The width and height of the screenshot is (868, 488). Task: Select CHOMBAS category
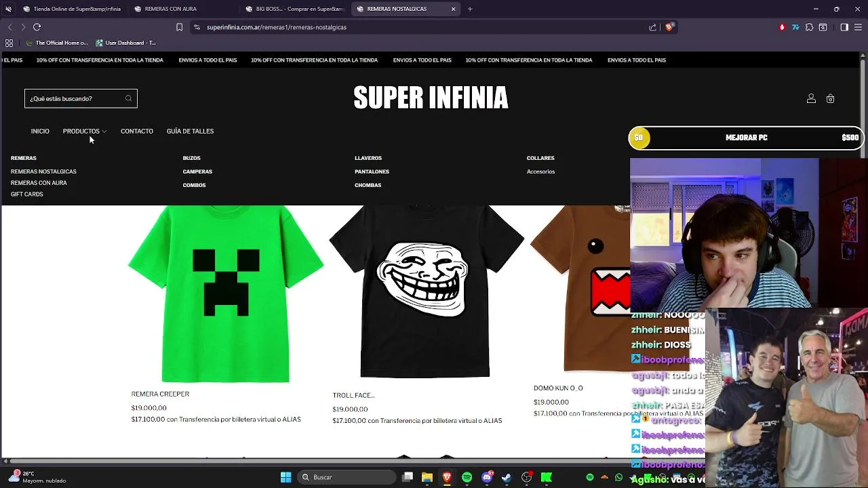click(368, 185)
